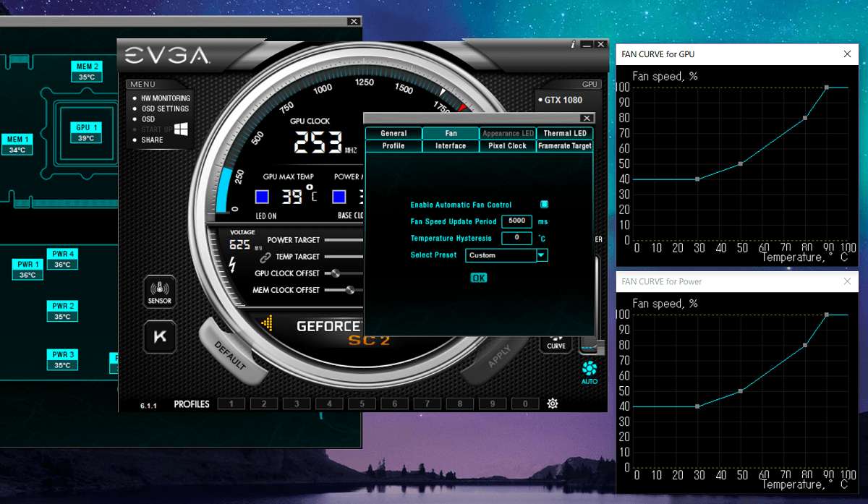Click the MEM CLOCK OFFSET slider handle
Viewport: 868px width, 504px height.
(x=350, y=290)
